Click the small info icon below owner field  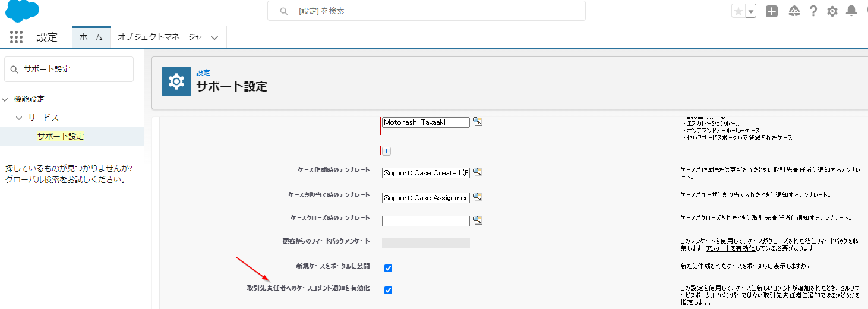click(386, 151)
